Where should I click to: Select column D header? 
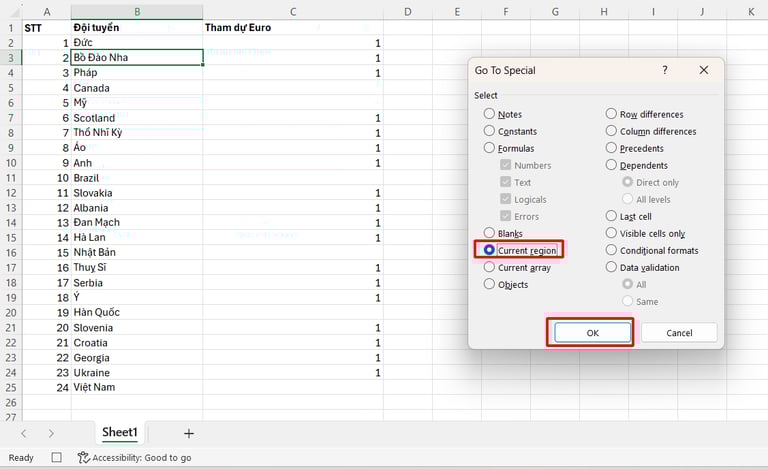tap(408, 12)
